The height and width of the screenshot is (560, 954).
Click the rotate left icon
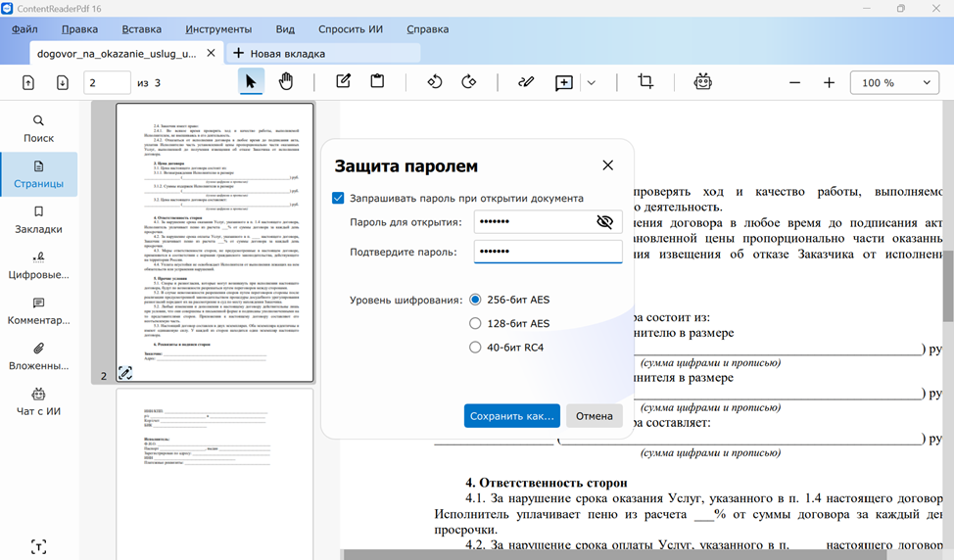(x=435, y=82)
